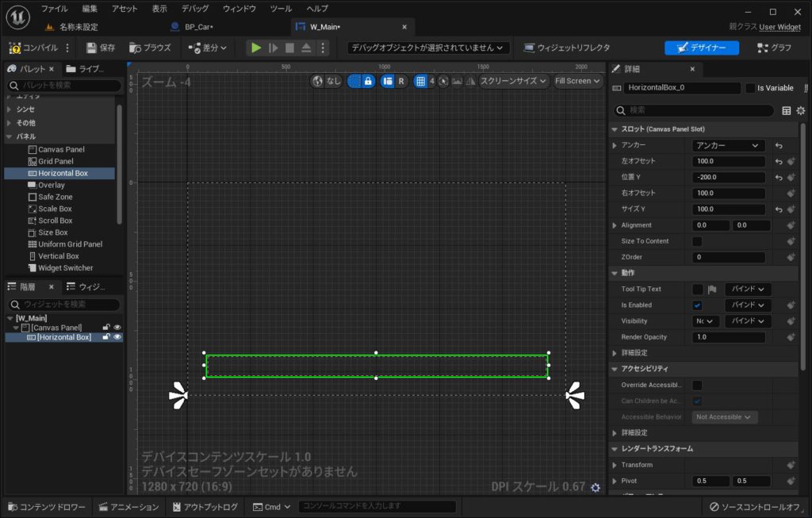Screen dimensions: 812x518
Task: Collapse the パネル palette category
Action: (x=10, y=136)
